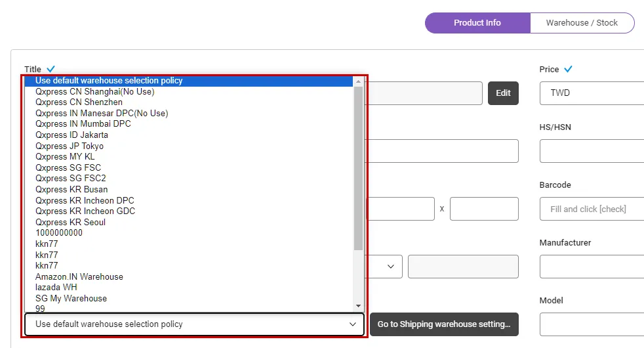
Task: Click into the HS/HSN field
Action: (x=592, y=151)
